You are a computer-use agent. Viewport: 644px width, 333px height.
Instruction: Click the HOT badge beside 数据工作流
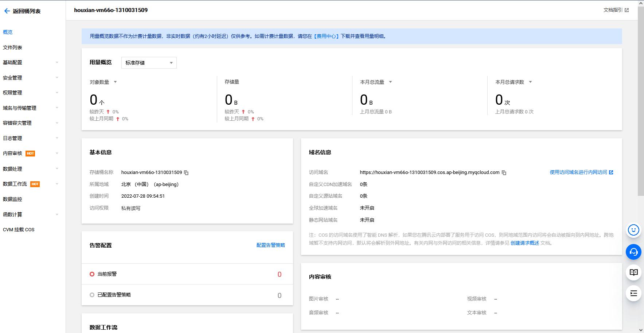(35, 184)
